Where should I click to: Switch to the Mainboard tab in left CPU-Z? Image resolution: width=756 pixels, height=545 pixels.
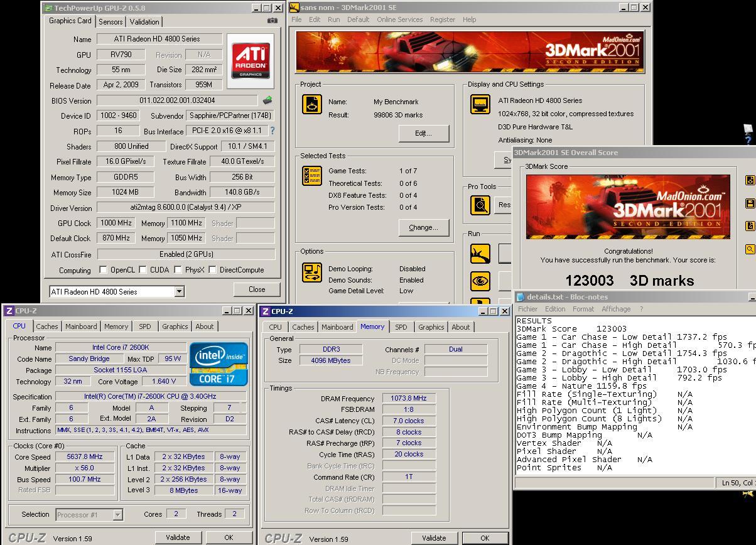click(82, 326)
